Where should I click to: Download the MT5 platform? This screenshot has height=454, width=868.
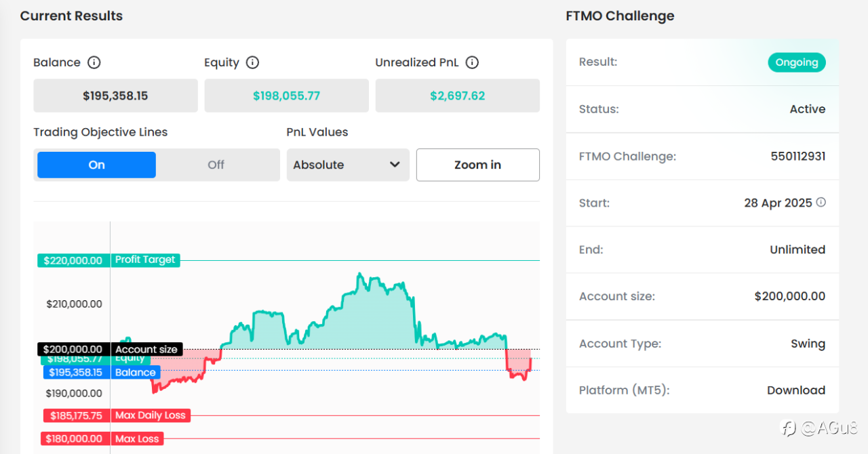pyautogui.click(x=796, y=390)
